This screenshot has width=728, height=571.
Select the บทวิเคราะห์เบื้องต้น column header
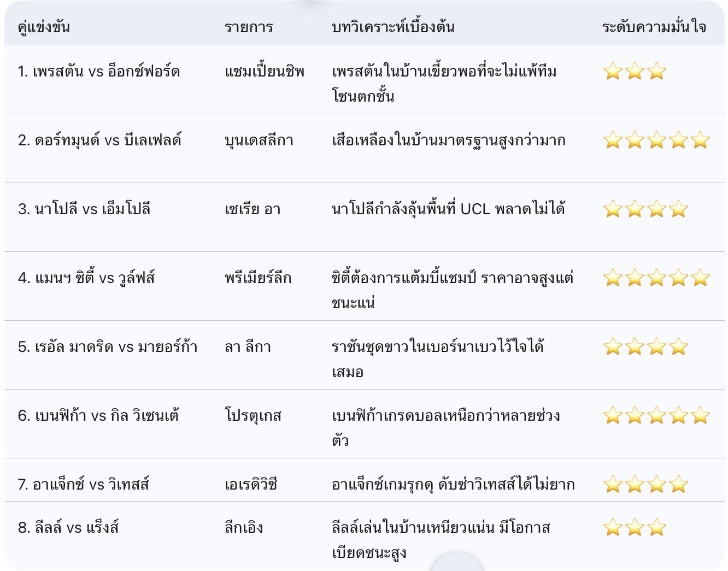[393, 27]
